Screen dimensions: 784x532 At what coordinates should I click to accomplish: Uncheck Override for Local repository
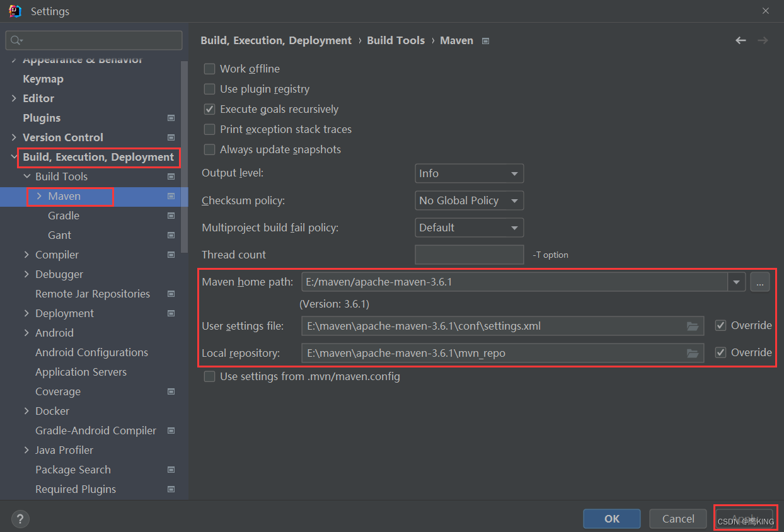click(720, 352)
